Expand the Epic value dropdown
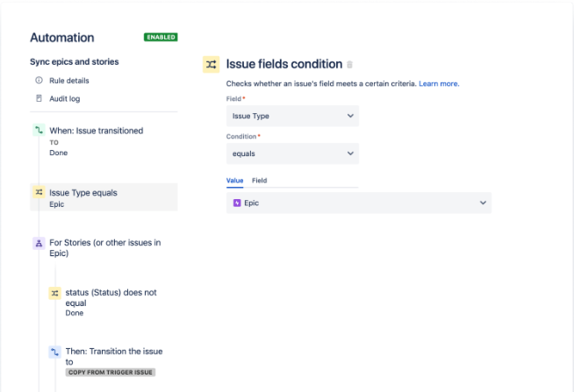This screenshot has height=392, width=574. pos(482,203)
